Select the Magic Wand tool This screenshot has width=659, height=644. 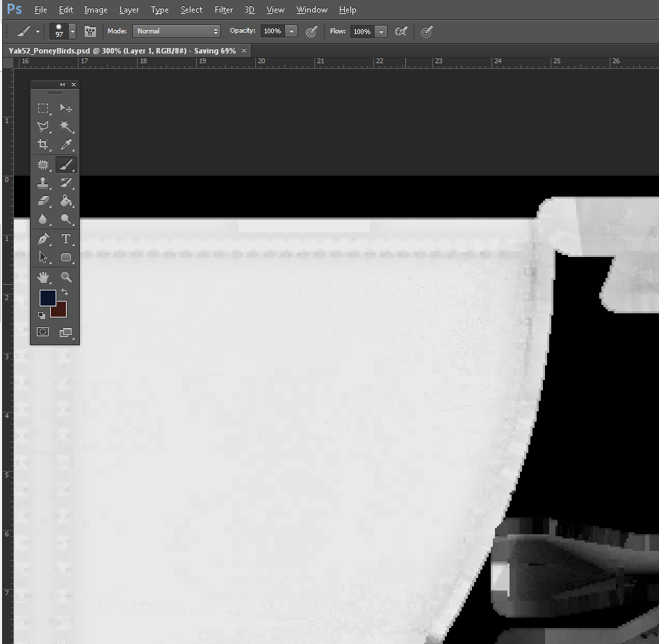tap(66, 126)
